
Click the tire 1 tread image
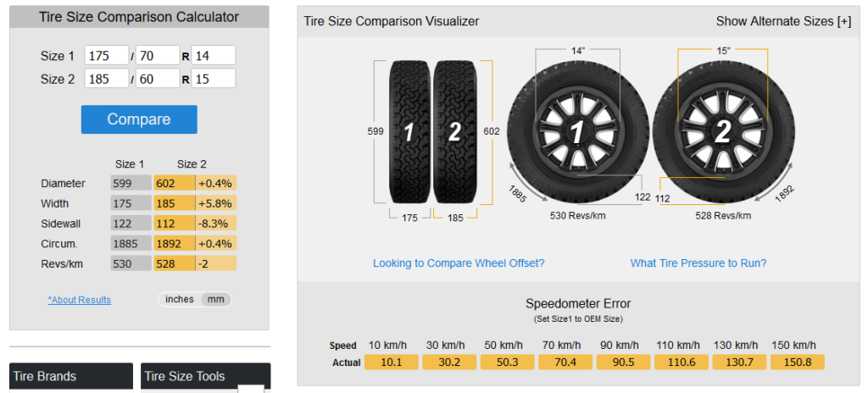pos(409,132)
